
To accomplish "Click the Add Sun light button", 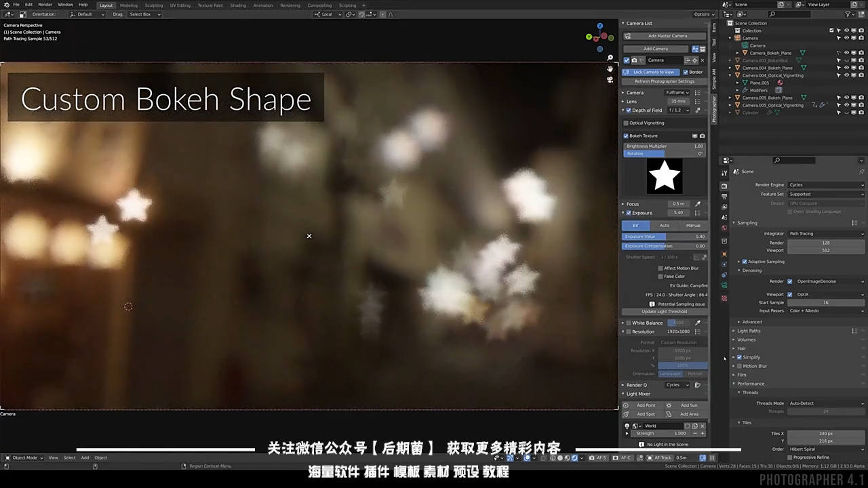I will (x=685, y=405).
